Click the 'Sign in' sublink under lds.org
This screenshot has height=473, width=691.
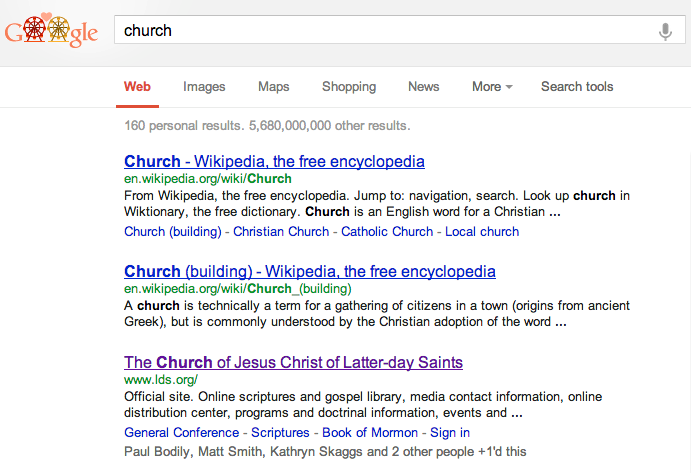point(450,433)
